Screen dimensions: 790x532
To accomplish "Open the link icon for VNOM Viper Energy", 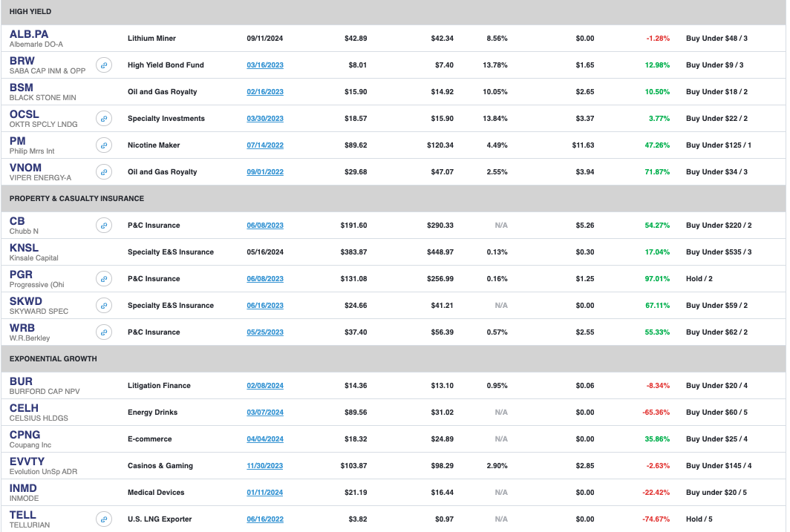I will [x=104, y=171].
